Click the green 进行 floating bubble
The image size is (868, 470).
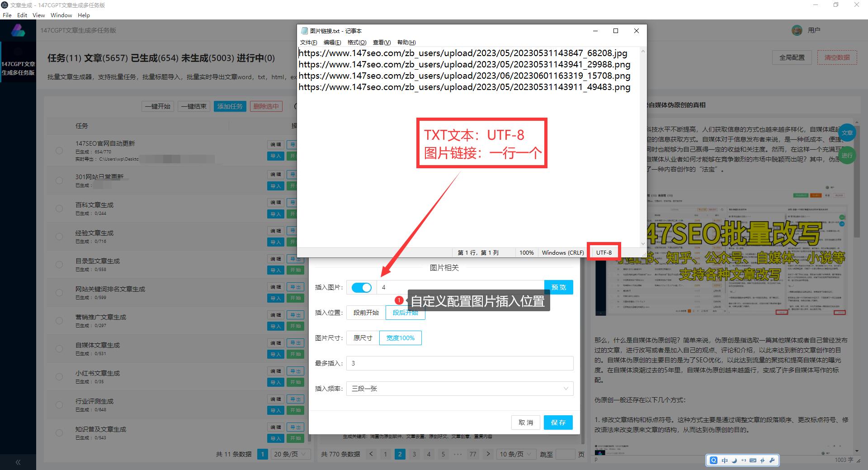pyautogui.click(x=847, y=155)
